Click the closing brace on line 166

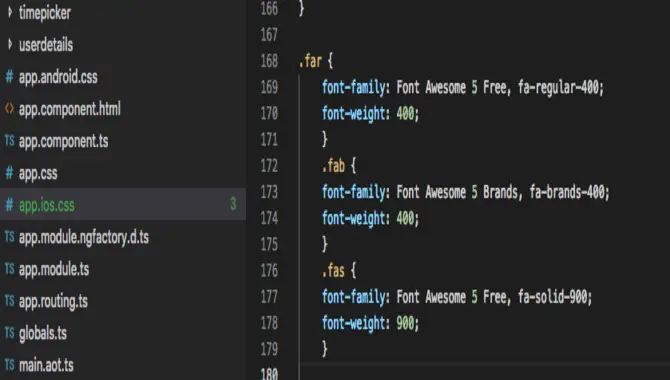tap(302, 8)
